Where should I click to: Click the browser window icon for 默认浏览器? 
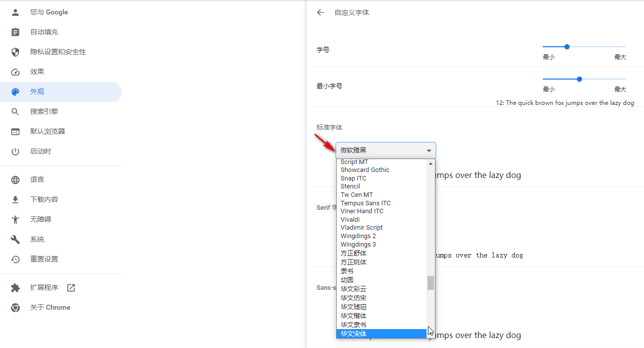15,131
